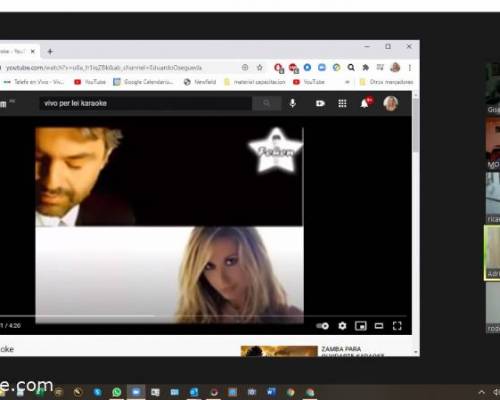This screenshot has height=400, width=500.
Task: Click the second red Chrome extension icon
Action: (293, 68)
